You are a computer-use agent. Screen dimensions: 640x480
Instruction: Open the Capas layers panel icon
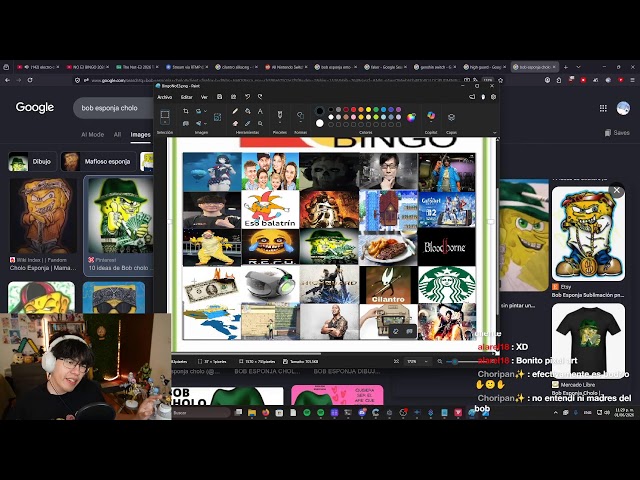point(451,117)
